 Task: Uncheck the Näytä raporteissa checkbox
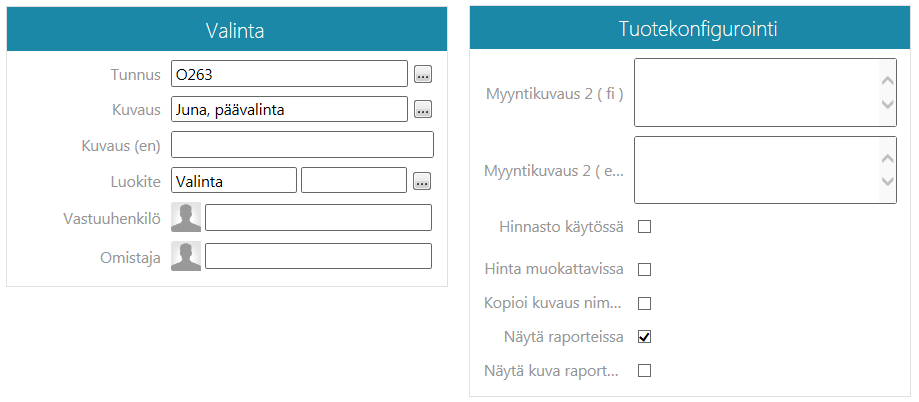(x=645, y=337)
